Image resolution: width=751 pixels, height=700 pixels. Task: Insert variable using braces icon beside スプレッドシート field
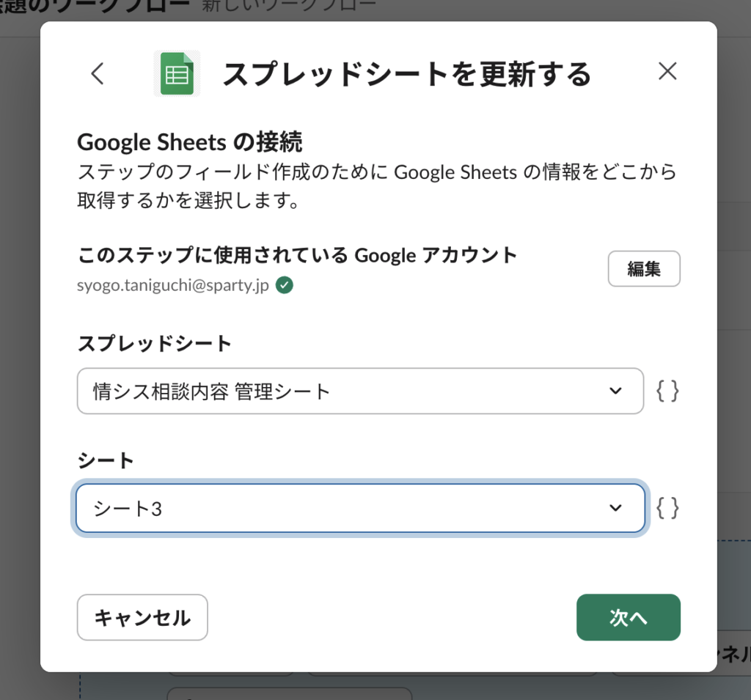(x=667, y=391)
